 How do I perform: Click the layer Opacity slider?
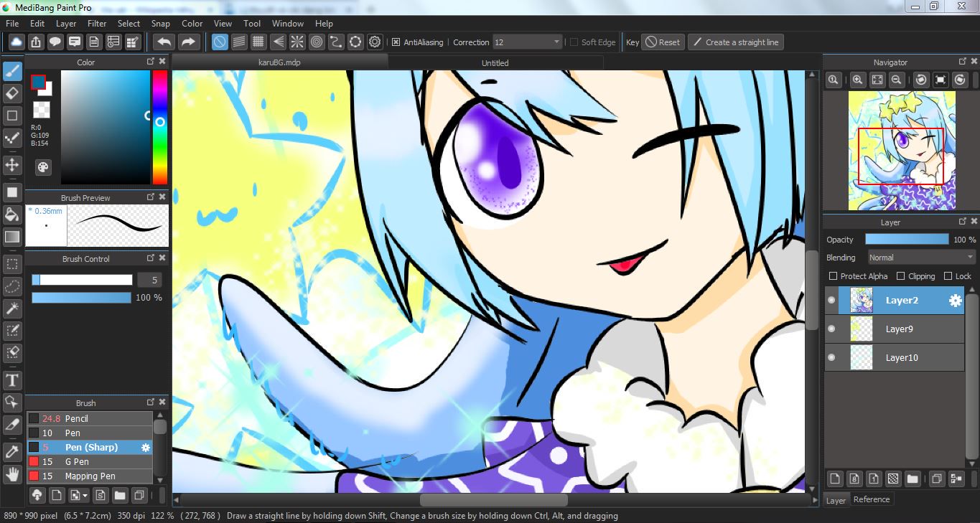click(x=907, y=240)
